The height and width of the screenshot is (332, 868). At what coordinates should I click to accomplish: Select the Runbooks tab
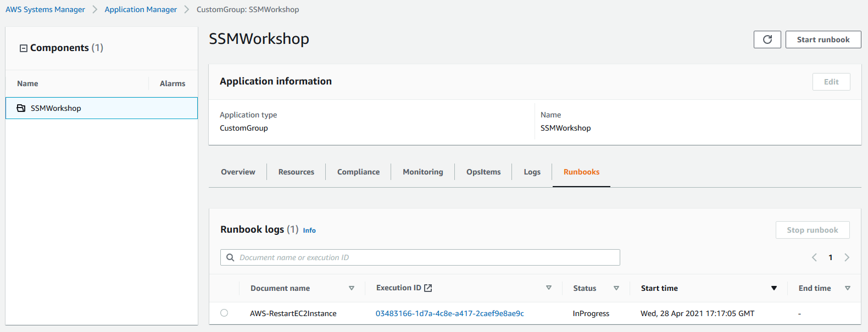[x=581, y=172]
